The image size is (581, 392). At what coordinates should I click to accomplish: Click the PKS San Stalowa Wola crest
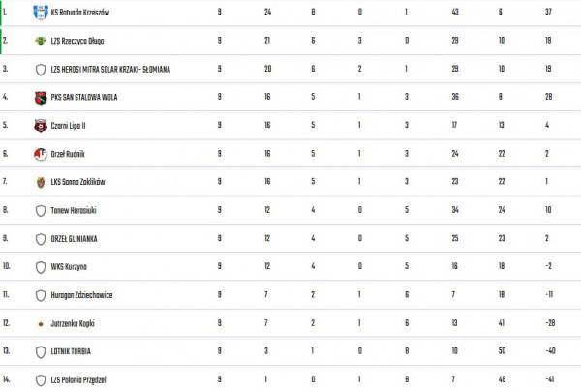(40, 97)
